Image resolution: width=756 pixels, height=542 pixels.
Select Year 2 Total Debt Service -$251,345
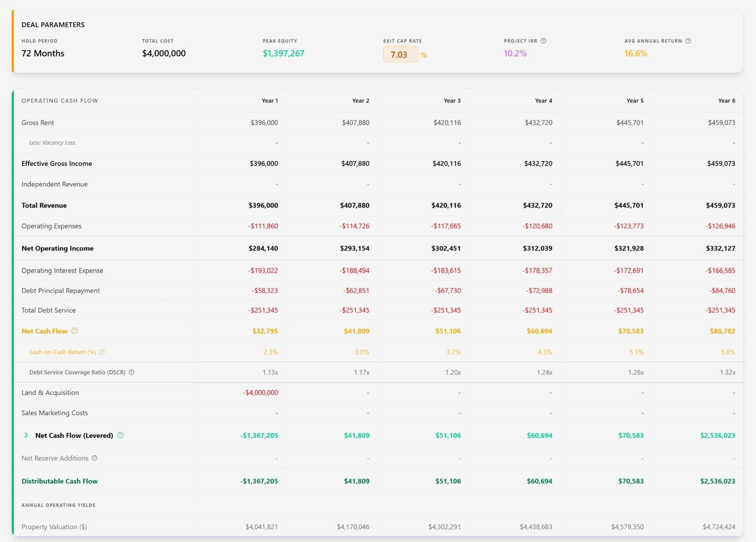pyautogui.click(x=354, y=310)
